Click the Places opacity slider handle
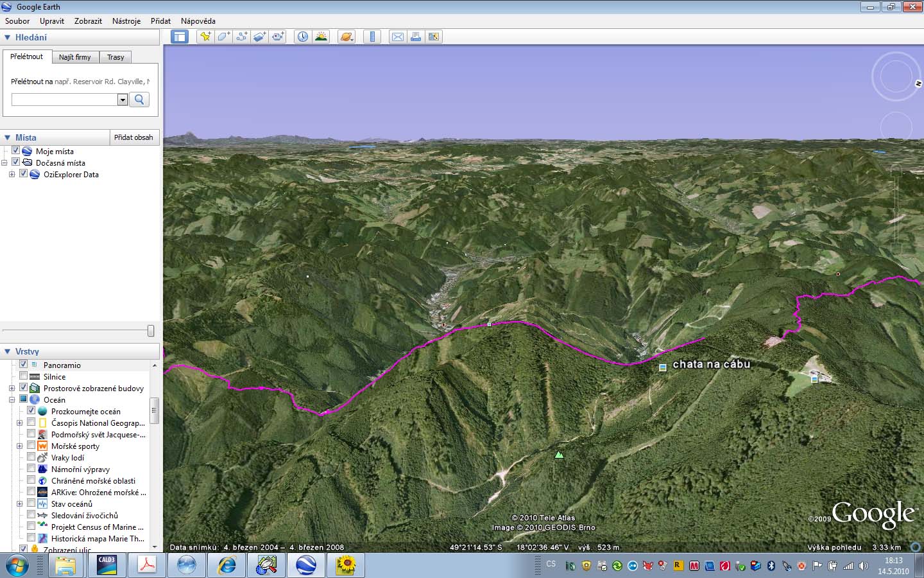The image size is (924, 578). coord(151,331)
